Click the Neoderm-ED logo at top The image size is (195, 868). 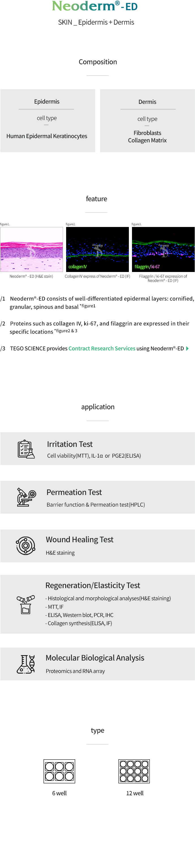click(x=95, y=6)
